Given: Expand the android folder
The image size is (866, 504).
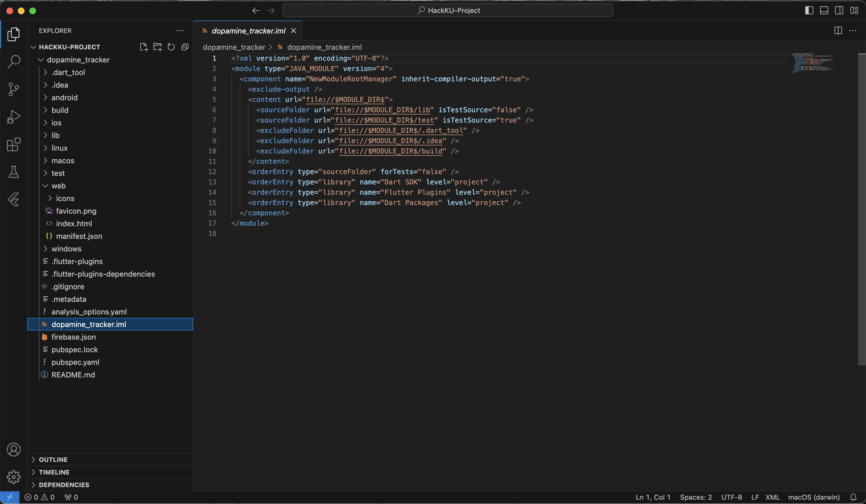Looking at the screenshot, I should pyautogui.click(x=64, y=98).
